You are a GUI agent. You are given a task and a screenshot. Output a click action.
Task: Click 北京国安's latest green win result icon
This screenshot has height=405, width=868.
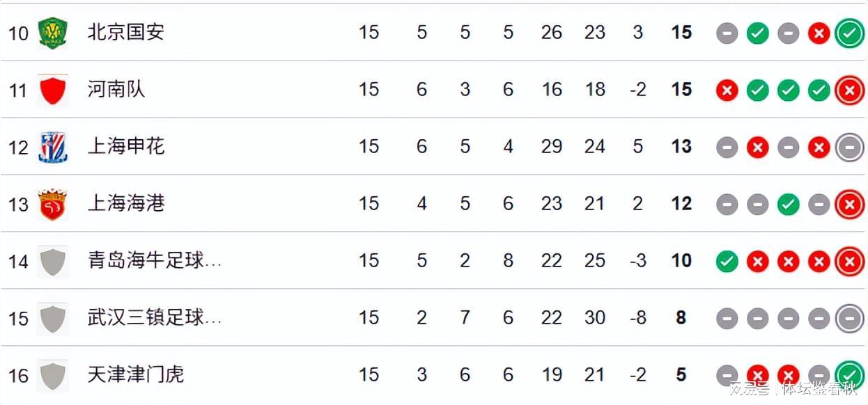click(849, 33)
